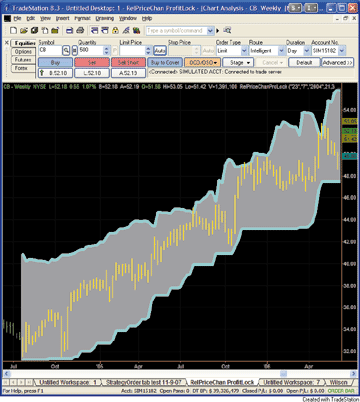Screen dimensions: 360x402
Task: Switch to StrategyOrder tab test 11-9-07 tab
Action: coord(143,382)
